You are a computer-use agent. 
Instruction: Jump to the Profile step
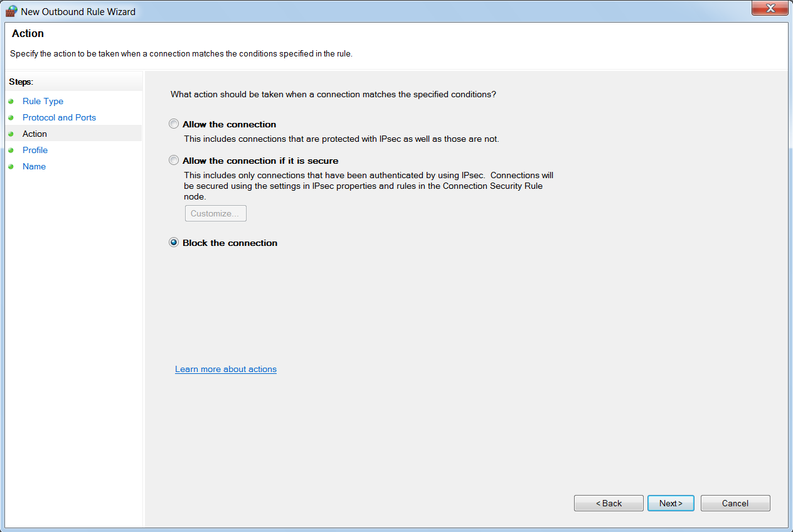click(x=35, y=150)
